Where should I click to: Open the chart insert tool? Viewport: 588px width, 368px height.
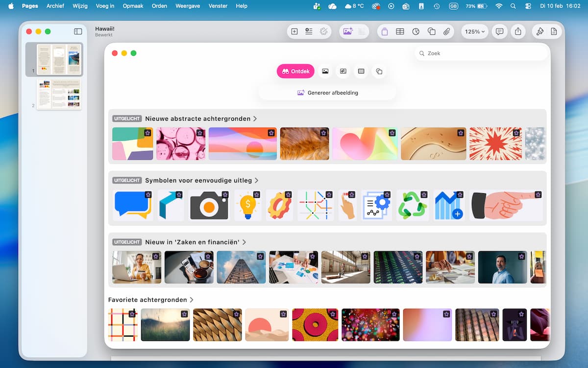(416, 31)
